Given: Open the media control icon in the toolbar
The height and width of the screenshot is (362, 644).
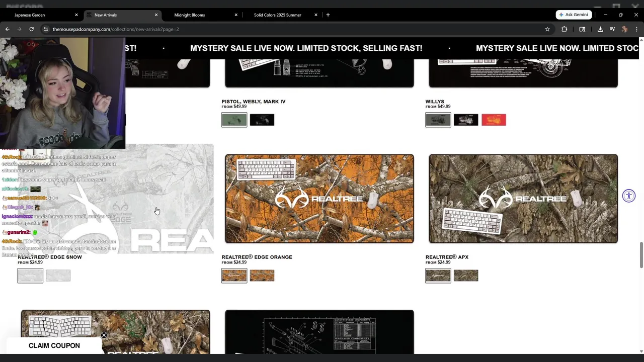Looking at the screenshot, I should tap(612, 29).
